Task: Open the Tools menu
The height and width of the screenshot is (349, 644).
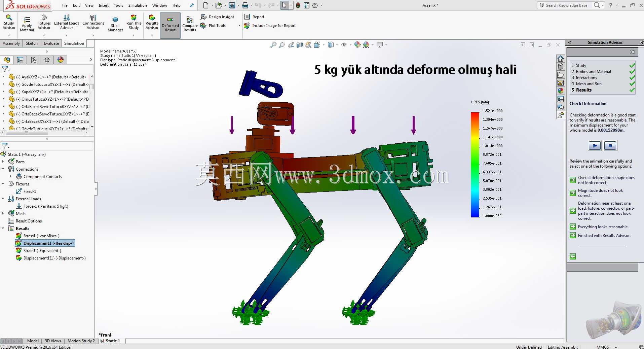Action: click(118, 5)
